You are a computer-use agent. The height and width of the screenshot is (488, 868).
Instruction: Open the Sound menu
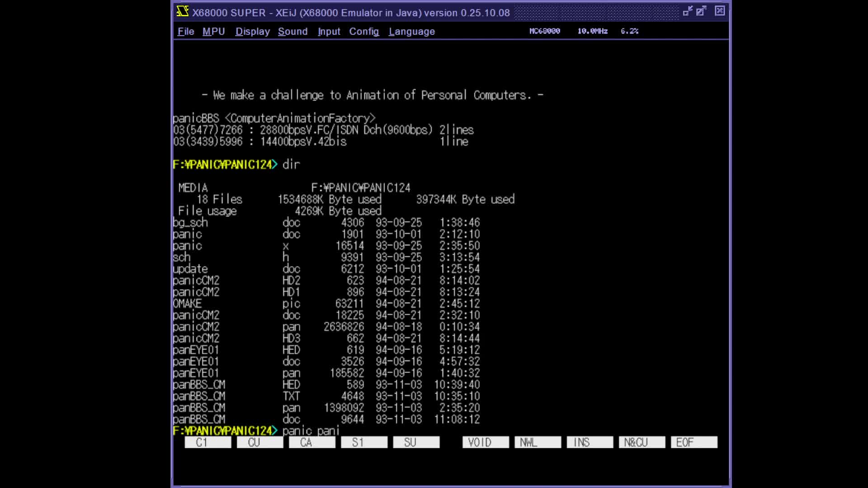click(292, 32)
